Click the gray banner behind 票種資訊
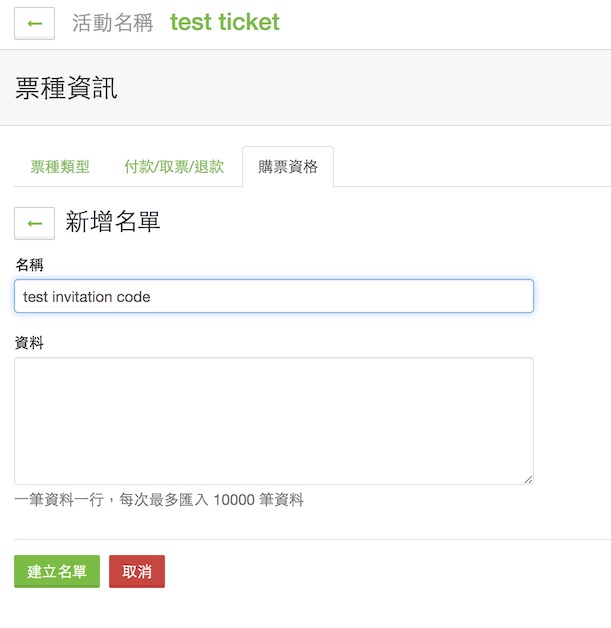This screenshot has height=628, width=611. click(306, 88)
